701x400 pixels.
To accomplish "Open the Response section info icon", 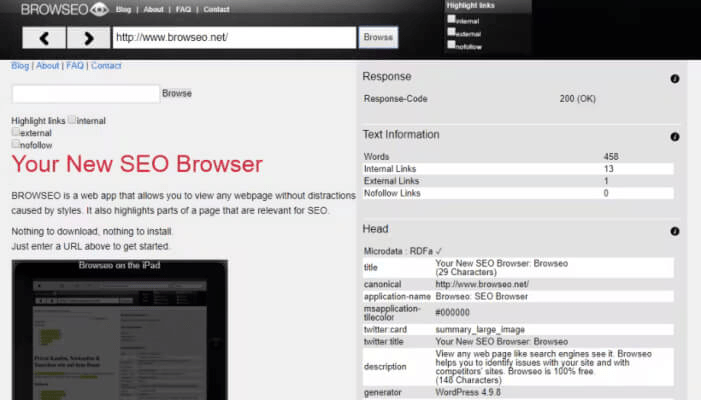I will click(x=675, y=79).
